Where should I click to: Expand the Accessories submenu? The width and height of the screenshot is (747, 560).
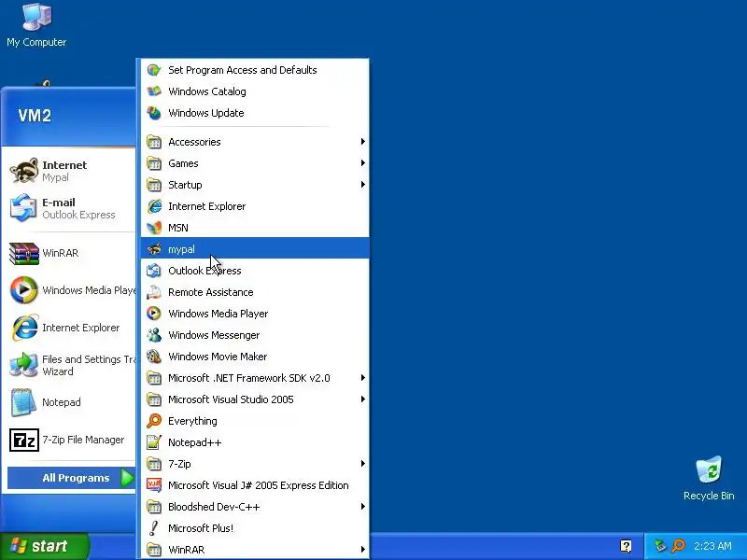click(255, 142)
